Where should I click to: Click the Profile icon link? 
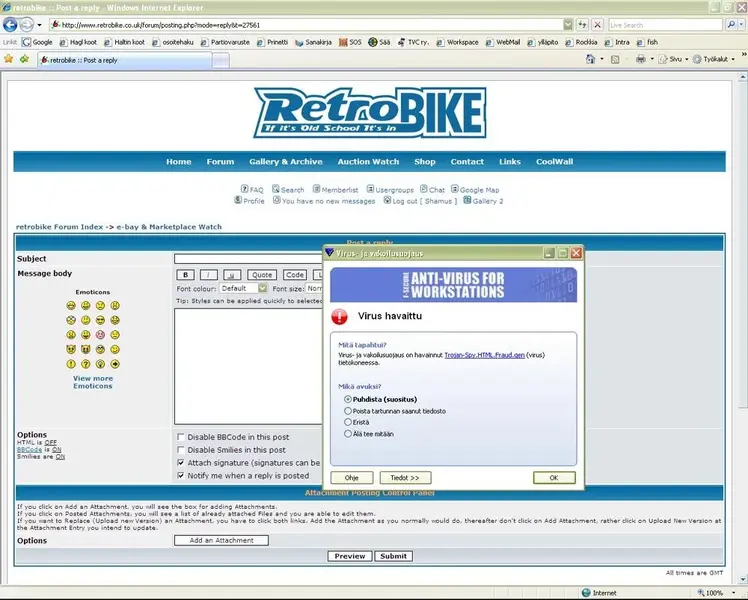tap(249, 201)
